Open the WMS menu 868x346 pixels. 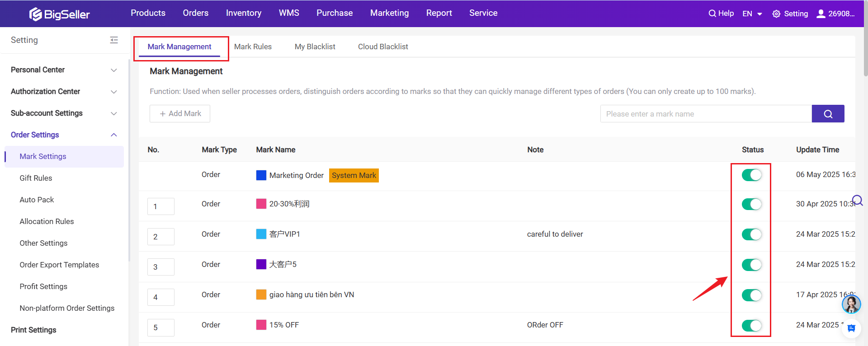pyautogui.click(x=289, y=13)
